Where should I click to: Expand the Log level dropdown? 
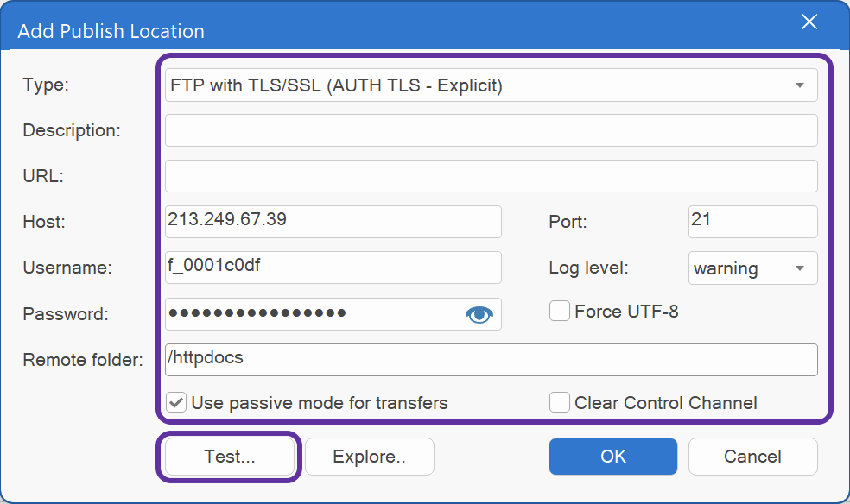click(x=800, y=268)
